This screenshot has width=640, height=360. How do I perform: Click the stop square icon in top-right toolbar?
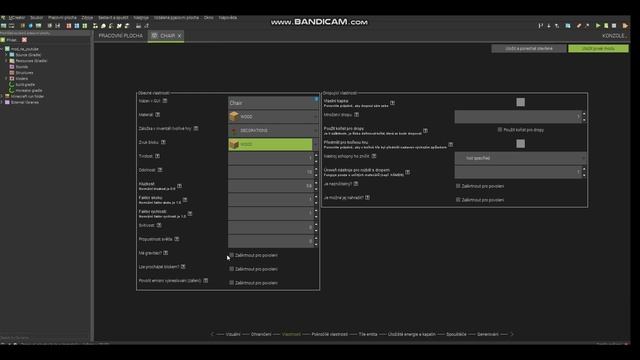point(614,26)
